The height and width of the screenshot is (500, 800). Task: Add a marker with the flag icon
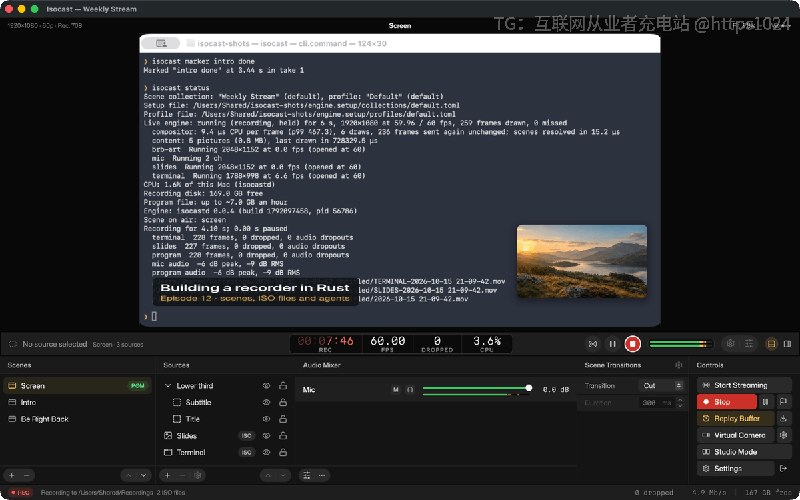click(x=784, y=402)
